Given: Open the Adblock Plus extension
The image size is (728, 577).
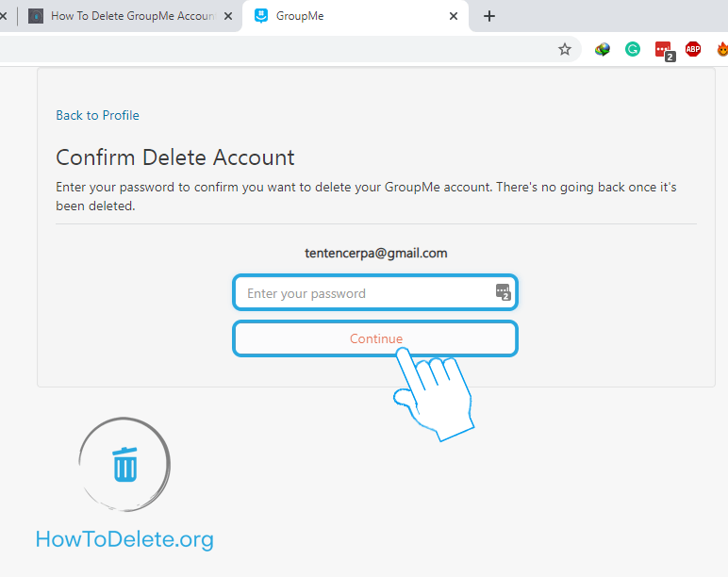Looking at the screenshot, I should (x=693, y=49).
